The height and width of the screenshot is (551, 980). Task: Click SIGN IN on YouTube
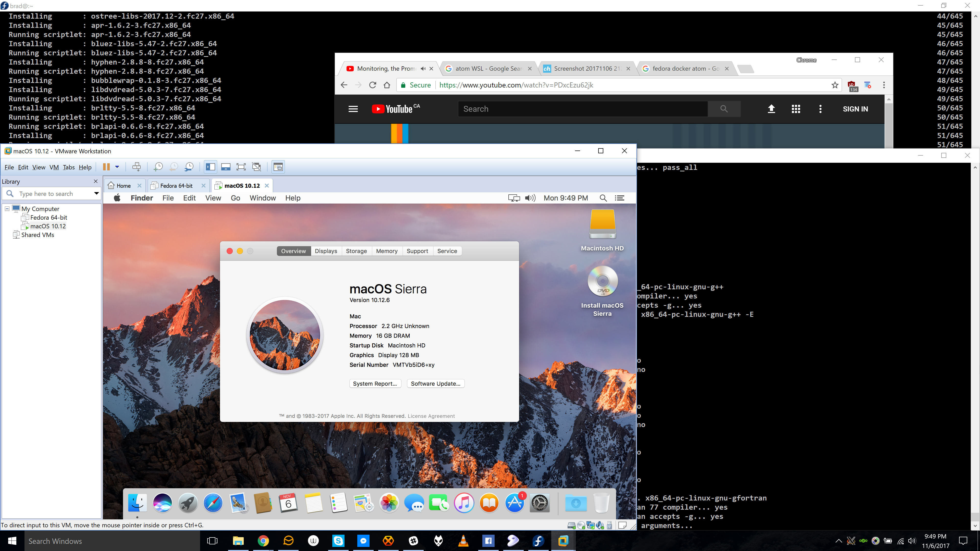pyautogui.click(x=855, y=109)
